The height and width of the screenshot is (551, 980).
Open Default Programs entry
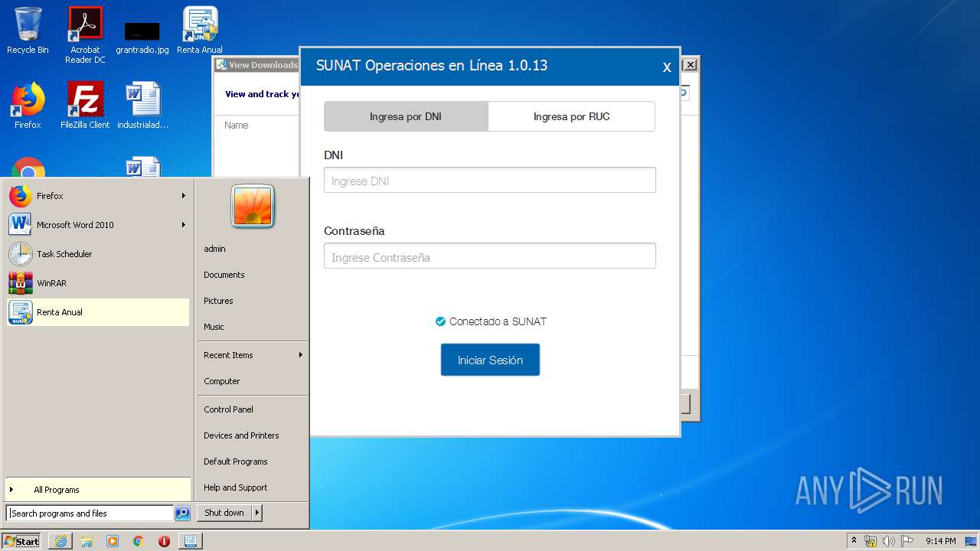tap(236, 461)
